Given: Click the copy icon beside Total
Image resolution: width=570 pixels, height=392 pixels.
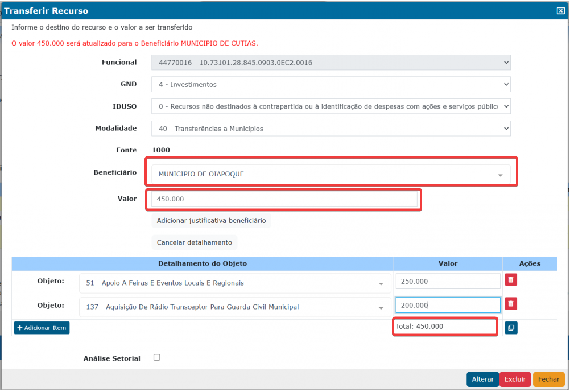Looking at the screenshot, I should (511, 328).
